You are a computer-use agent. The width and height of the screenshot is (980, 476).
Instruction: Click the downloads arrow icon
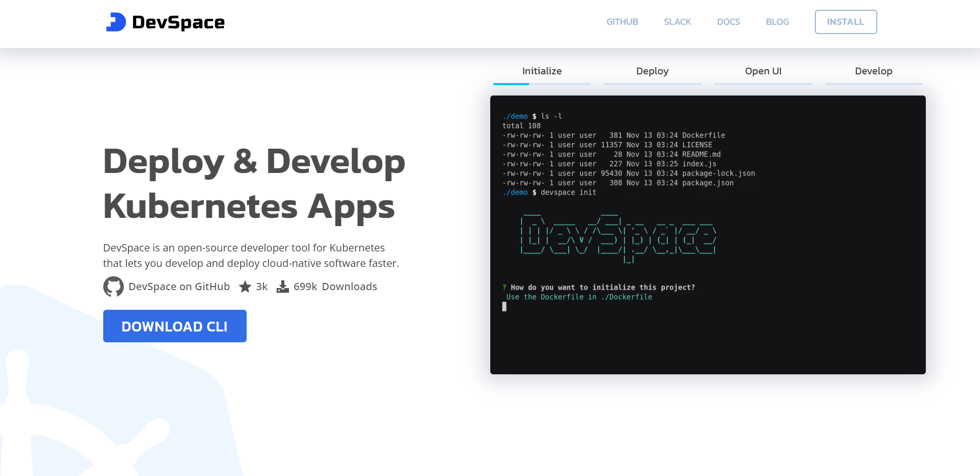point(282,286)
